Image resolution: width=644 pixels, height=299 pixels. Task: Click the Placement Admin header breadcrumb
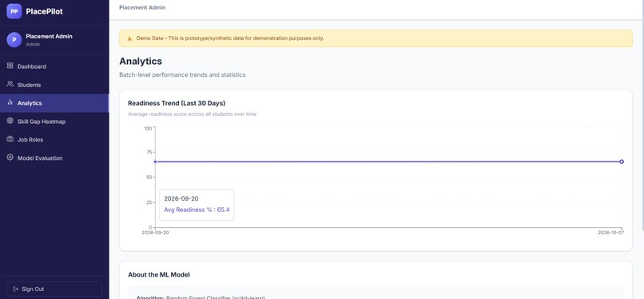coord(142,7)
